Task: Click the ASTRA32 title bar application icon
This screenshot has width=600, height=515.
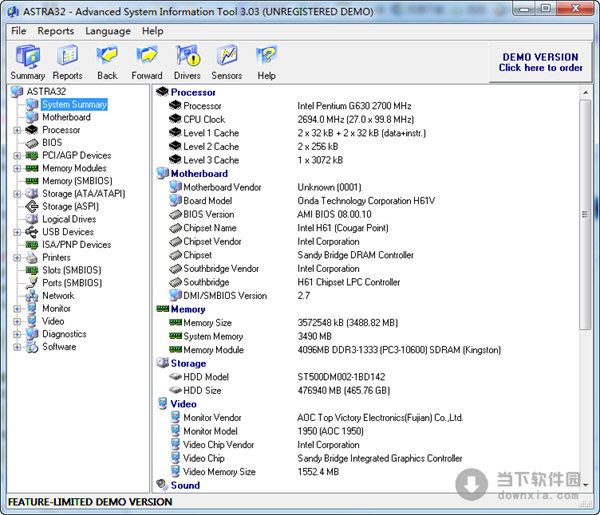Action: pyautogui.click(x=13, y=11)
